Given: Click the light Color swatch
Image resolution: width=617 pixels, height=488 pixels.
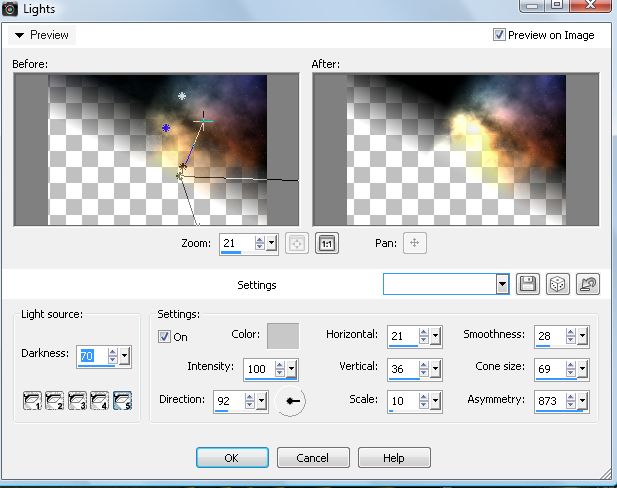Looking at the screenshot, I should [x=283, y=336].
